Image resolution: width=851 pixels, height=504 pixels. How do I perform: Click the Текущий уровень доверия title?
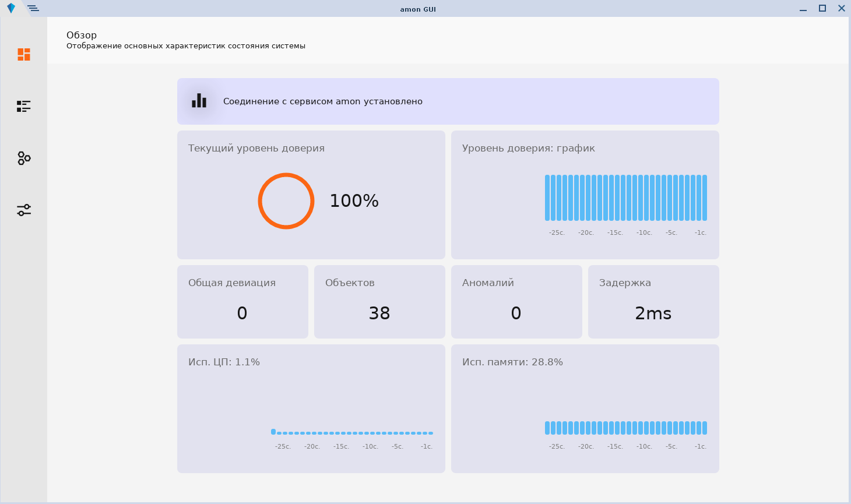click(256, 148)
